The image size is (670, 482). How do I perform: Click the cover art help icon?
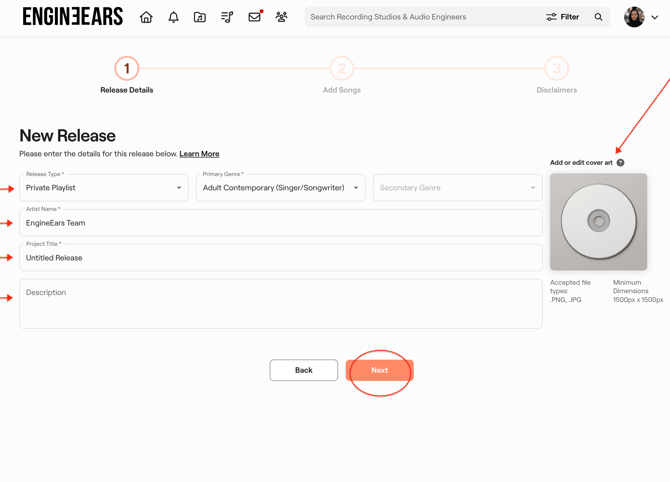(x=620, y=162)
